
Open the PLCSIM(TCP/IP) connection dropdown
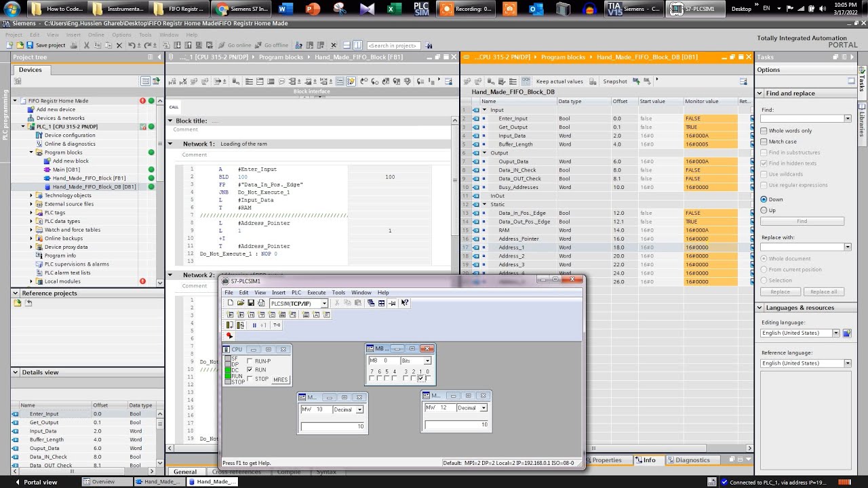(324, 304)
